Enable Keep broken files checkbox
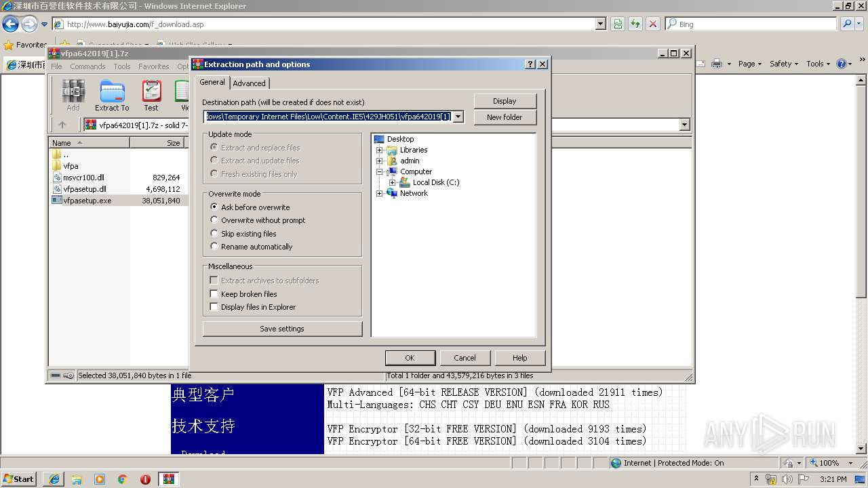868x488 pixels. [x=214, y=294]
